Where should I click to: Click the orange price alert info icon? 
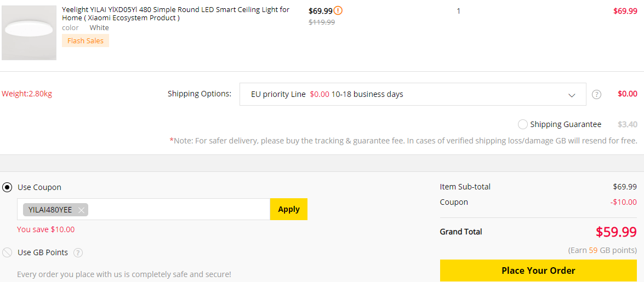click(338, 10)
